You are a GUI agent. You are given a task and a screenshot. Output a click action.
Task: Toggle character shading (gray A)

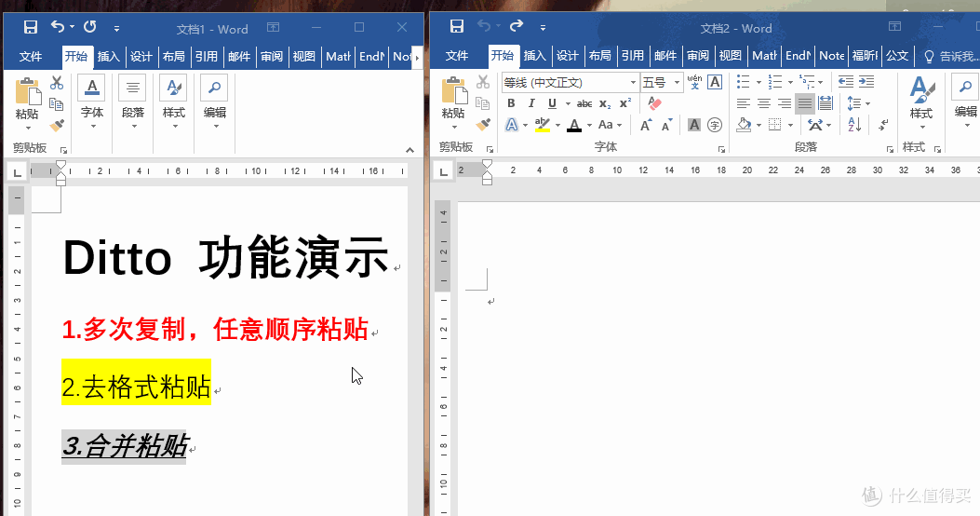pyautogui.click(x=694, y=125)
